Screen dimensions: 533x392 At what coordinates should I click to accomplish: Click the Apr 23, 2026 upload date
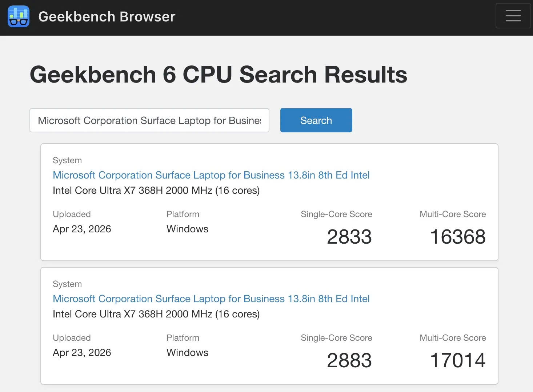82,229
